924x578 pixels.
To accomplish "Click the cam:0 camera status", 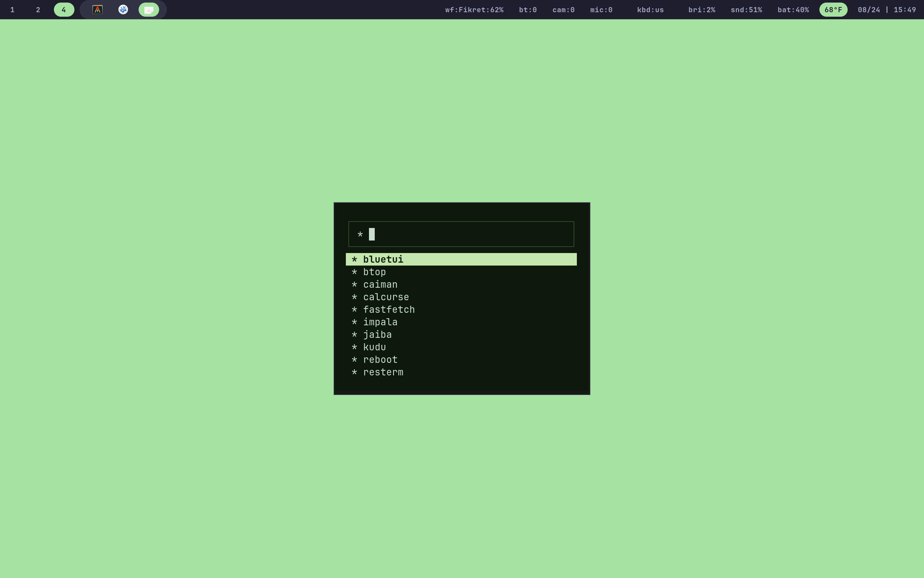I will pyautogui.click(x=563, y=10).
